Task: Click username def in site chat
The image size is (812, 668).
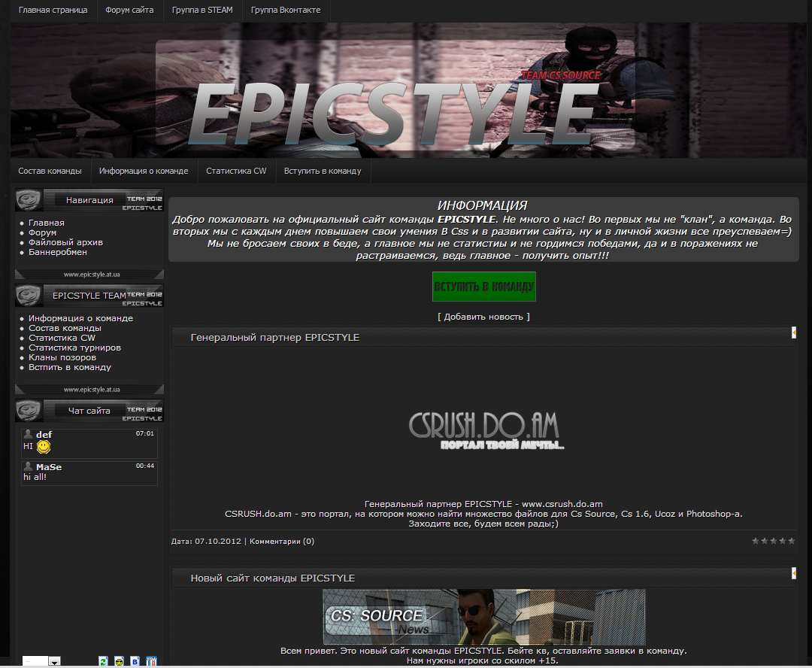Action: pyautogui.click(x=44, y=435)
